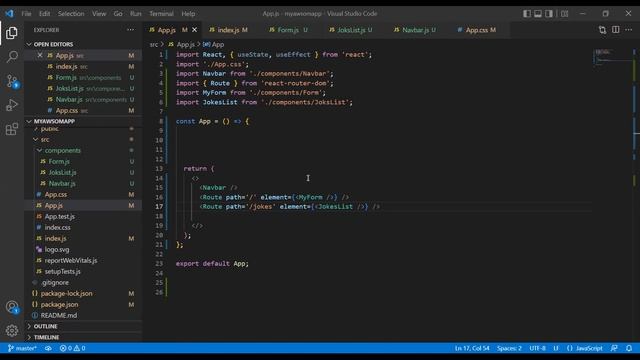Viewport: 640px width, 360px height.
Task: Open the Help menu
Action: point(188,13)
